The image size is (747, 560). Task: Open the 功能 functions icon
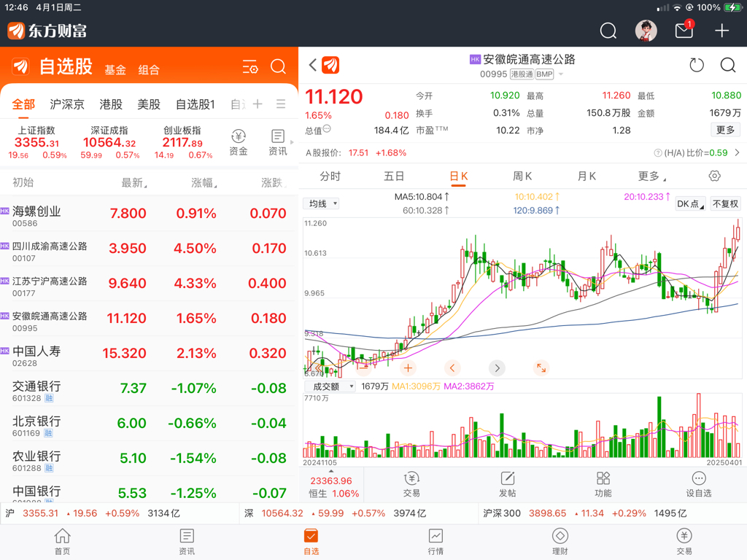(603, 484)
